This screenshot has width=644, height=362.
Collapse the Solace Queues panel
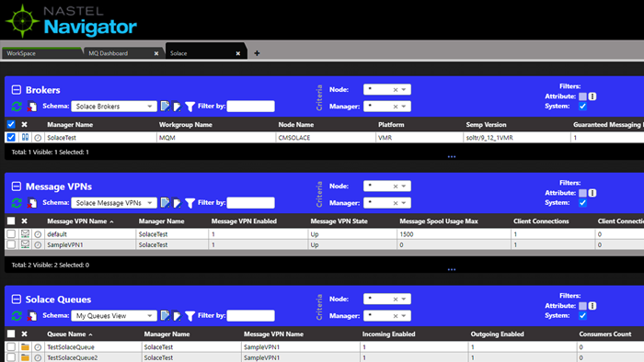(17, 300)
